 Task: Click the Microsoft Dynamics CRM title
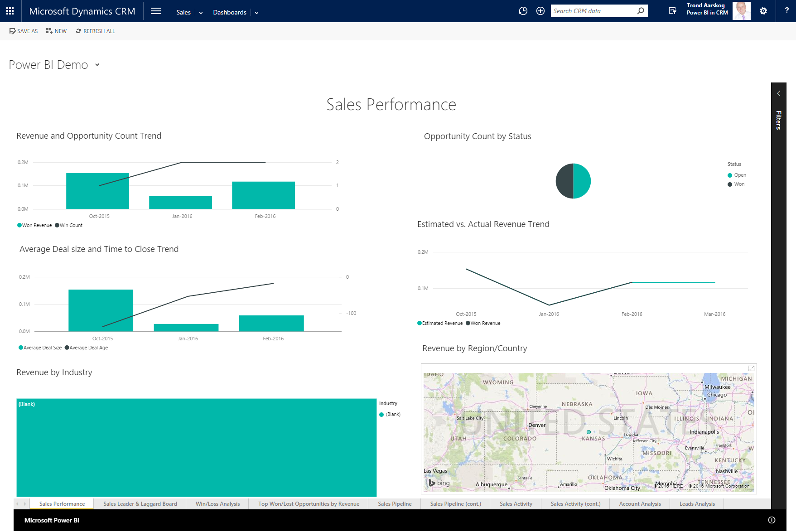click(x=82, y=11)
